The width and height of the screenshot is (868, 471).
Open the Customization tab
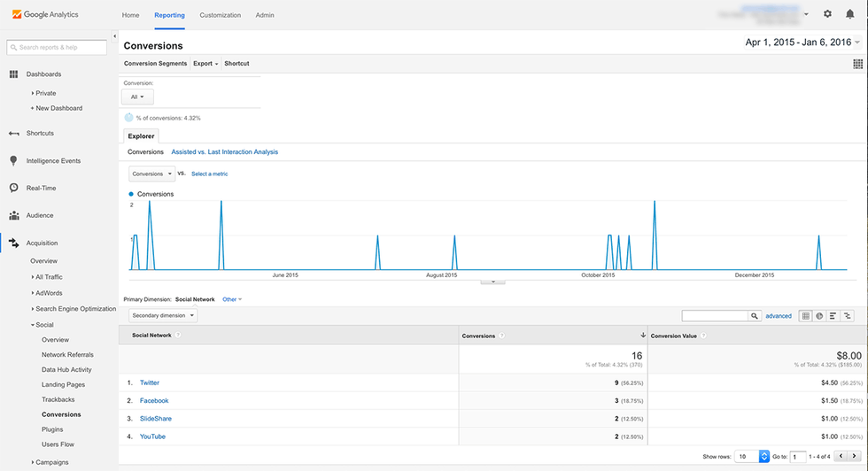pyautogui.click(x=221, y=15)
